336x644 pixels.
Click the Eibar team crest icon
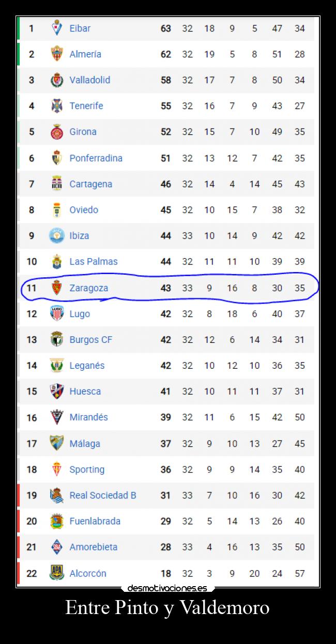click(56, 28)
